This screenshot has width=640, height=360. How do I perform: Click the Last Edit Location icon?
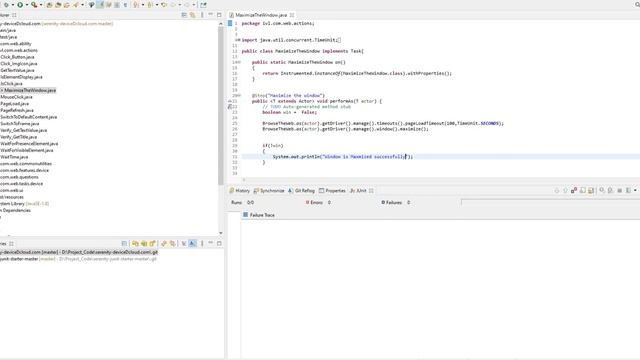[164, 5]
